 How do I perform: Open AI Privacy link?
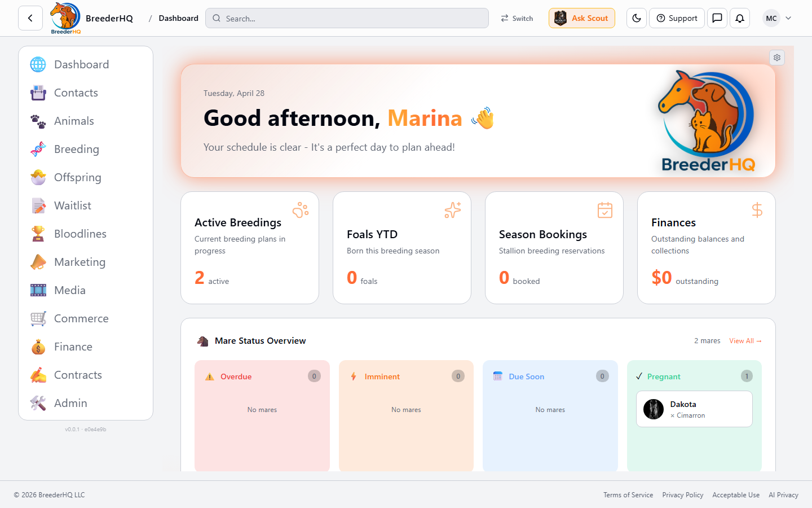[x=783, y=495]
